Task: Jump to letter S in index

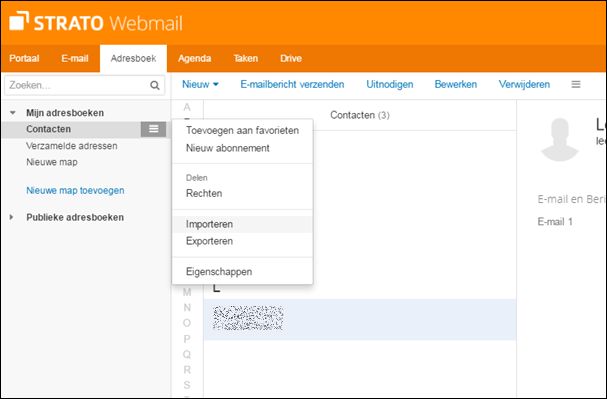Action: 187,385
